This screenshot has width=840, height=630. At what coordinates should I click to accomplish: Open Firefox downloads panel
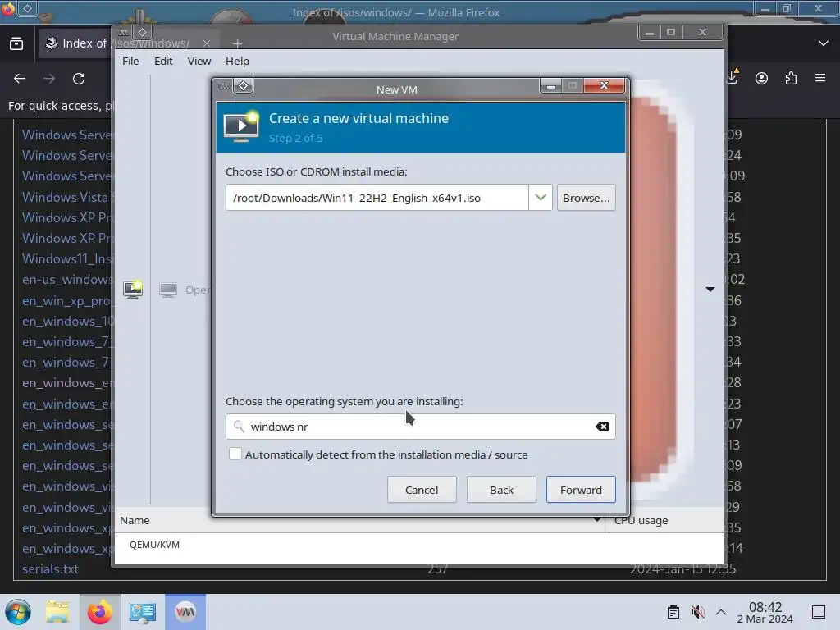pos(732,78)
